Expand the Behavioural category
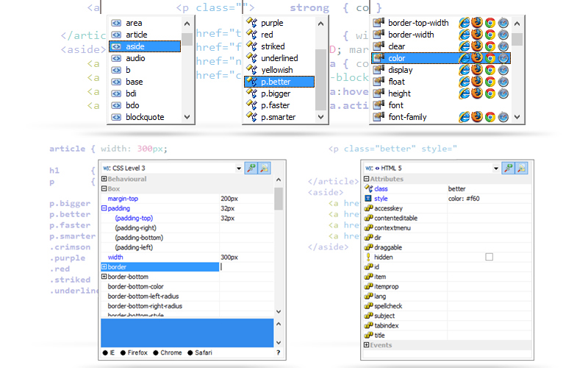Screen dimensions: 588x368 pos(104,179)
